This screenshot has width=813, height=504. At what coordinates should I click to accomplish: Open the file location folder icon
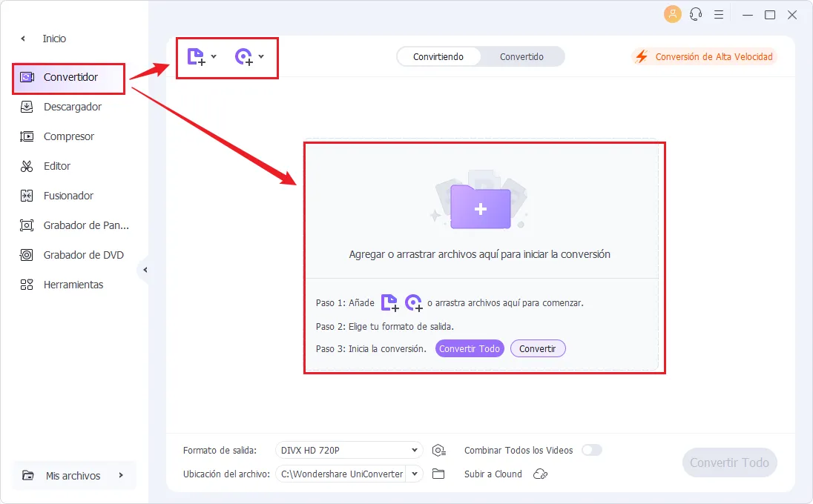coord(438,474)
